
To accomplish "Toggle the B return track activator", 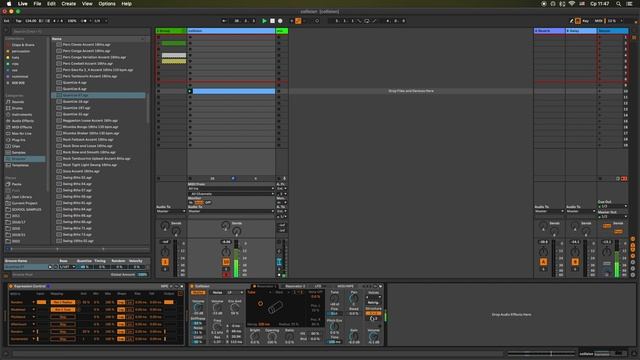I will click(575, 262).
